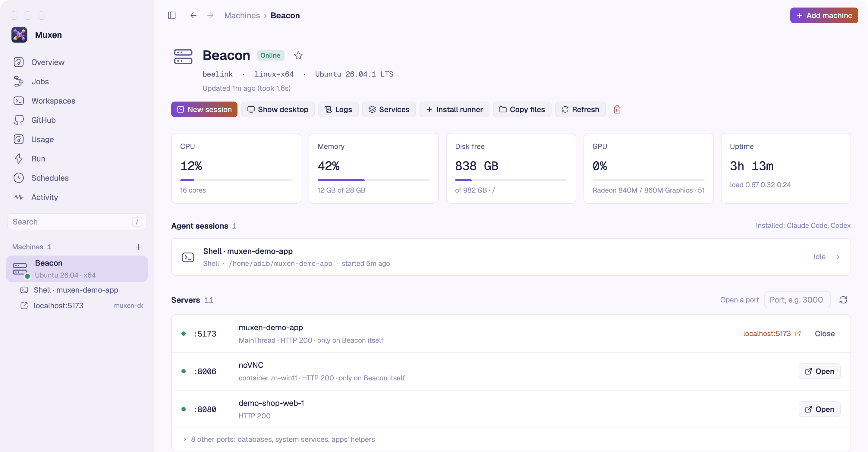
Task: Open the GitHub section
Action: [x=77, y=120]
